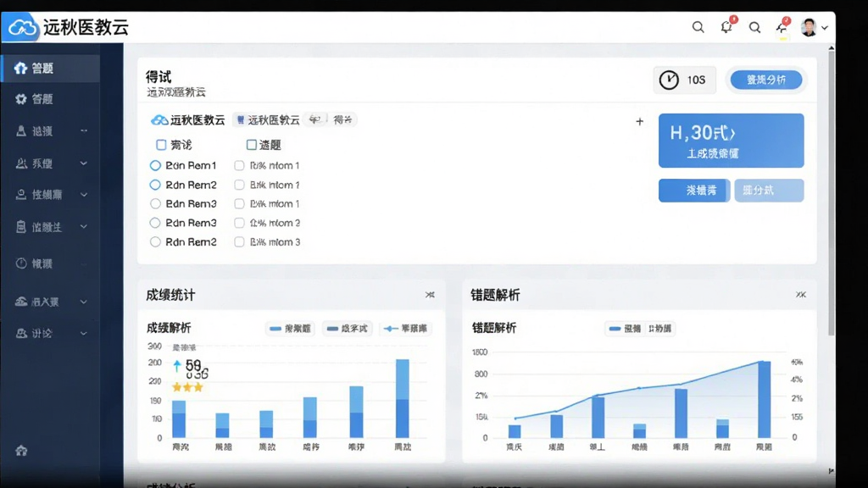The height and width of the screenshot is (488, 868).
Task: Click the light blue button below the H,30 card
Action: (769, 191)
